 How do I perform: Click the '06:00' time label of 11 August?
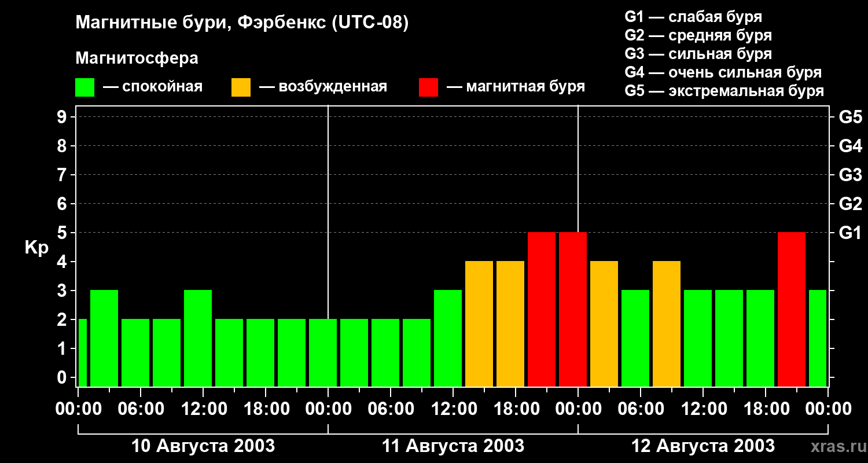point(391,409)
